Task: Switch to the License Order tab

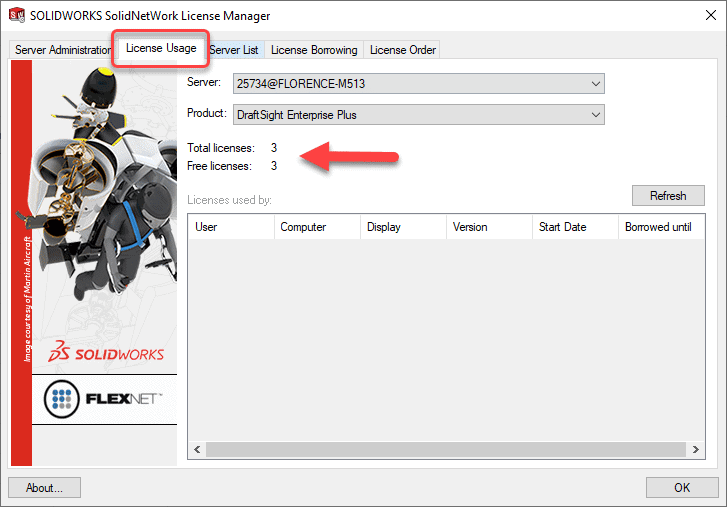Action: [401, 50]
